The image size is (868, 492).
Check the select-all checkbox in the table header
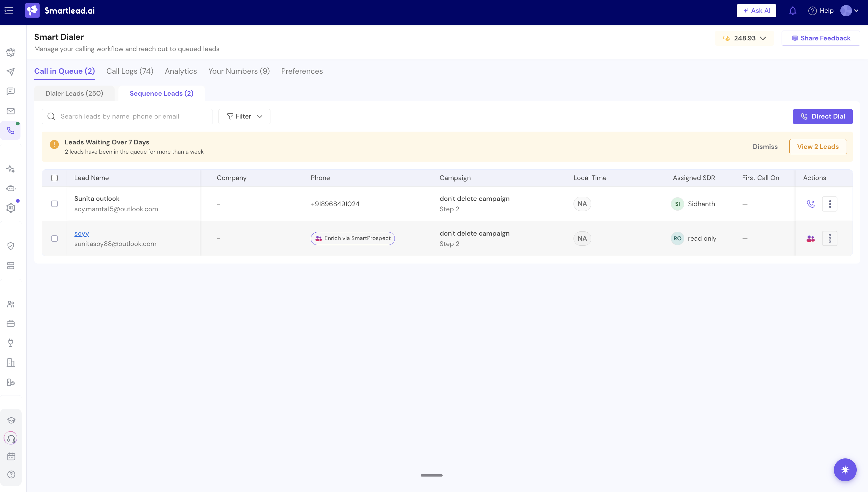[54, 178]
